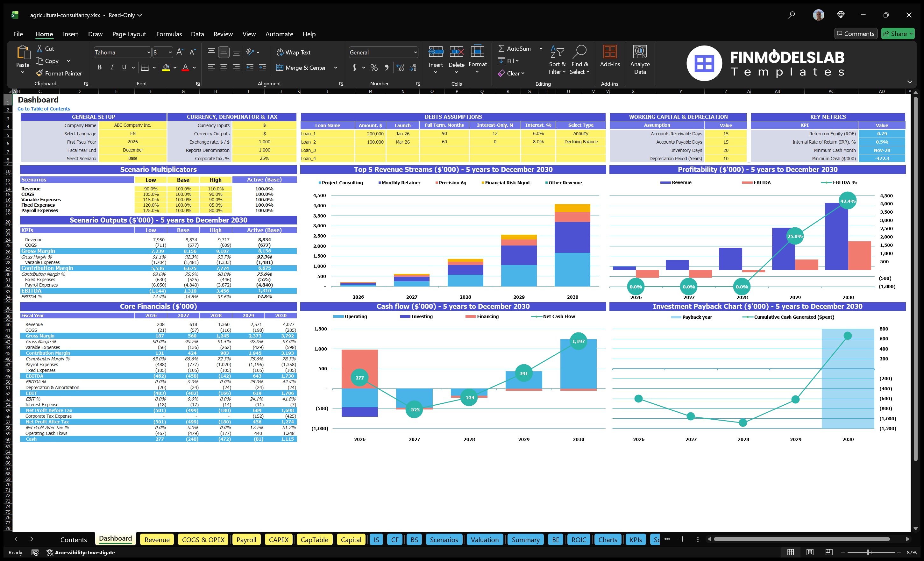This screenshot has height=561, width=924.
Task: Toggle italic formatting
Action: 111,67
